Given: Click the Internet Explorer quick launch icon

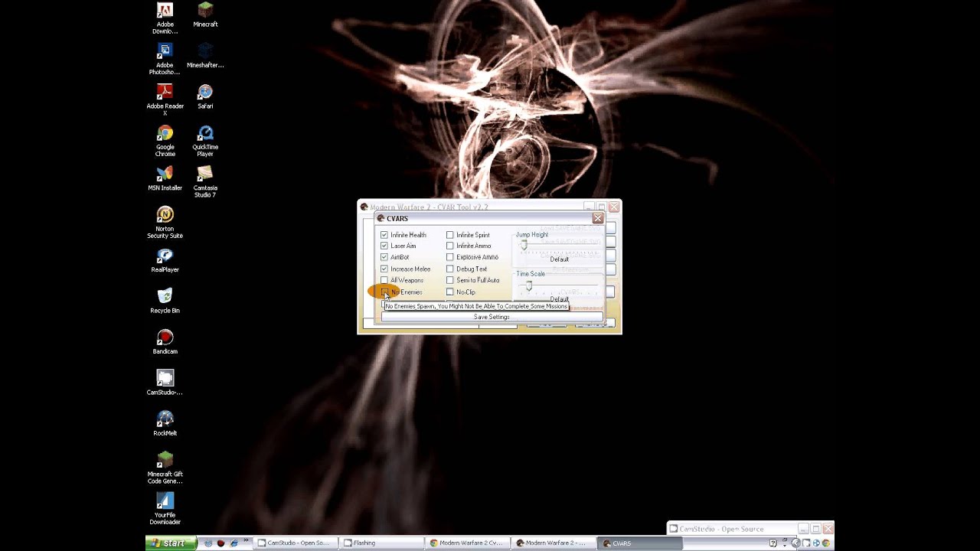Looking at the screenshot, I should [234, 543].
